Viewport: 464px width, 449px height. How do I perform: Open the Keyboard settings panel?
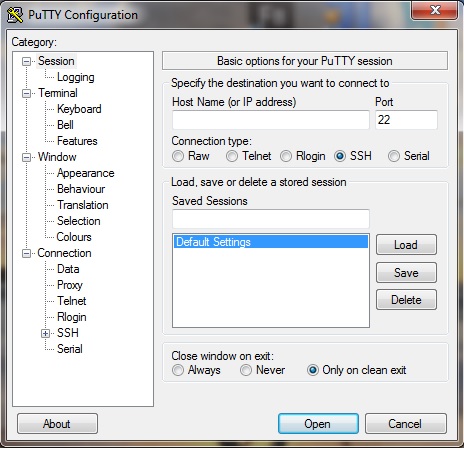coord(79,109)
